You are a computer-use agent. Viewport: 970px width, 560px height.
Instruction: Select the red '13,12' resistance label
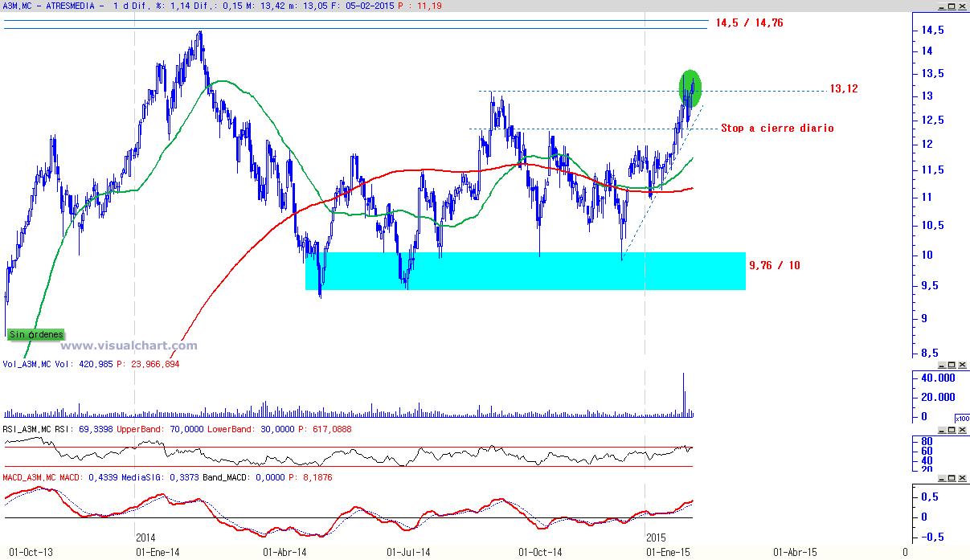[x=844, y=89]
